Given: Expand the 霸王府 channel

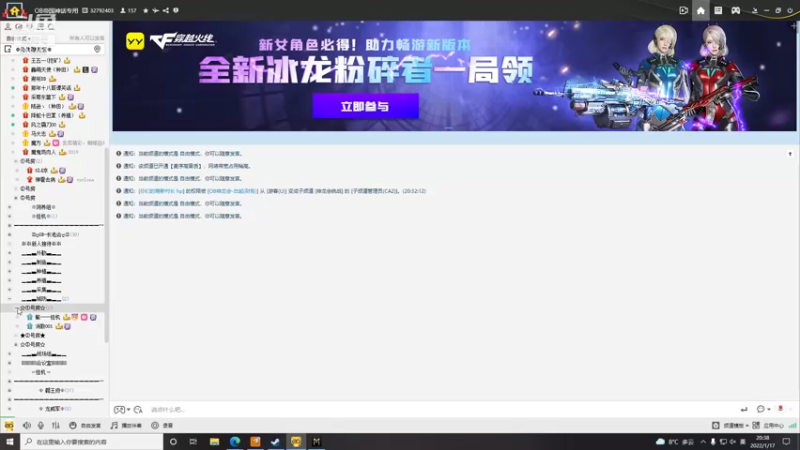Looking at the screenshot, I should pos(9,390).
